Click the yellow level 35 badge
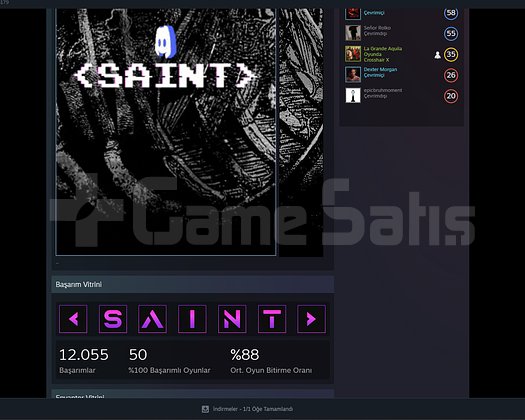525x420 pixels. tap(451, 54)
